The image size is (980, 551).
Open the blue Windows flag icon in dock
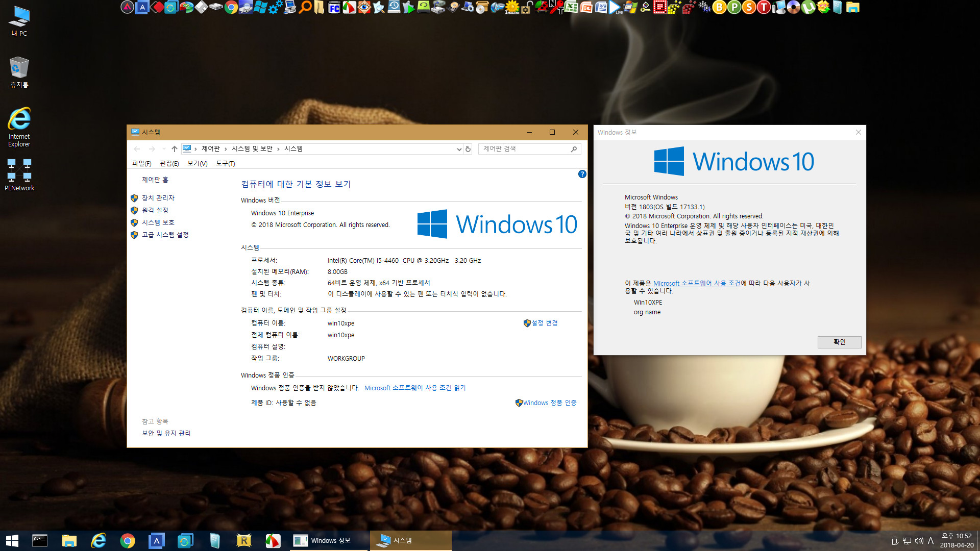[260, 7]
